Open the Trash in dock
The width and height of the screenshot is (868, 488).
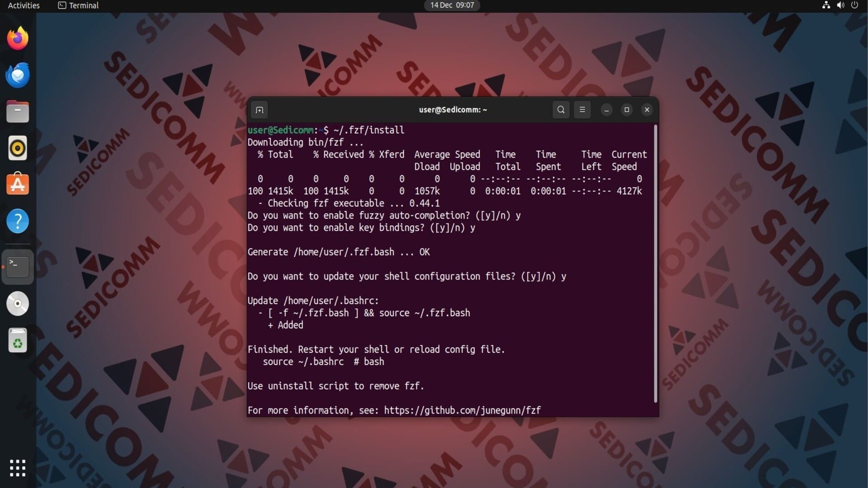click(x=18, y=340)
